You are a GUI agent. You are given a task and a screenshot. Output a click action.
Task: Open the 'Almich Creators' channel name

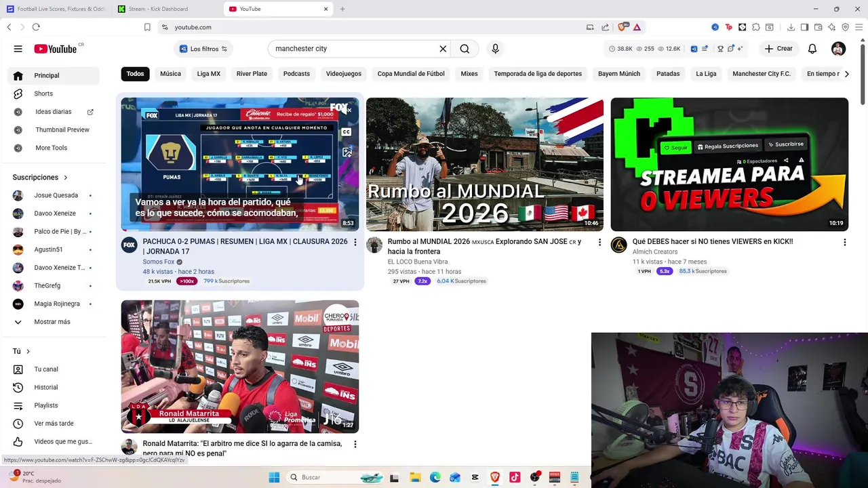point(655,251)
